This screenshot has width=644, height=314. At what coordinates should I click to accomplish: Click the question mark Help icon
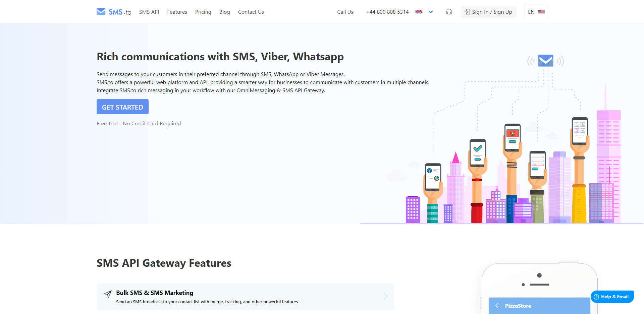[596, 297]
